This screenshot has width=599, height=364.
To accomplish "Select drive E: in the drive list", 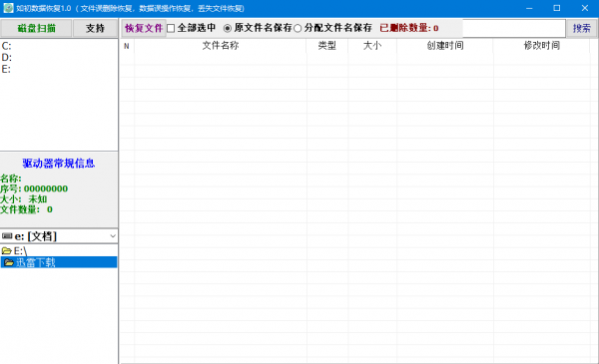I will [6, 69].
